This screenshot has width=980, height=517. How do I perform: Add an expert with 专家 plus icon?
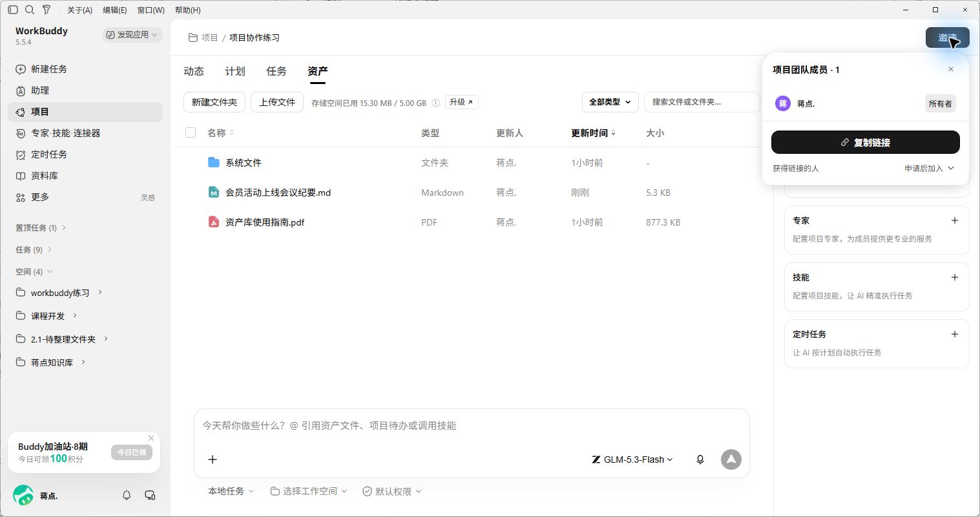pos(955,220)
